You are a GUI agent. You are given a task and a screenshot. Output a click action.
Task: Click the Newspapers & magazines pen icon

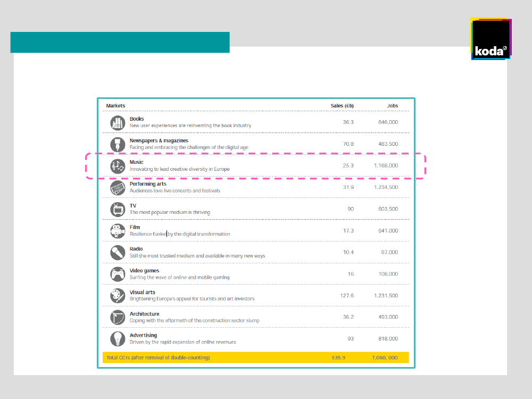coord(117,144)
